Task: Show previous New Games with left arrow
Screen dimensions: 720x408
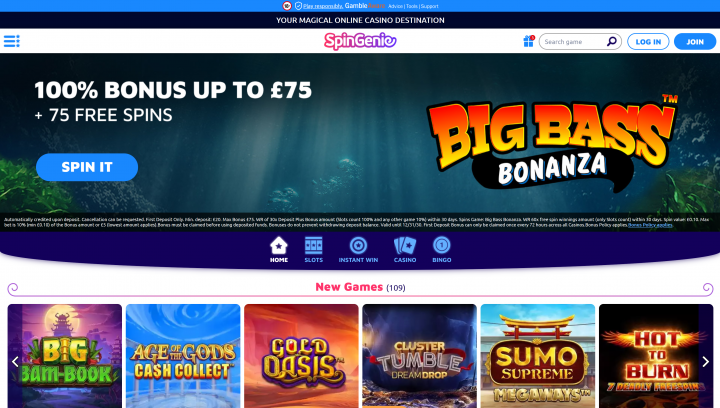Action: [x=15, y=362]
